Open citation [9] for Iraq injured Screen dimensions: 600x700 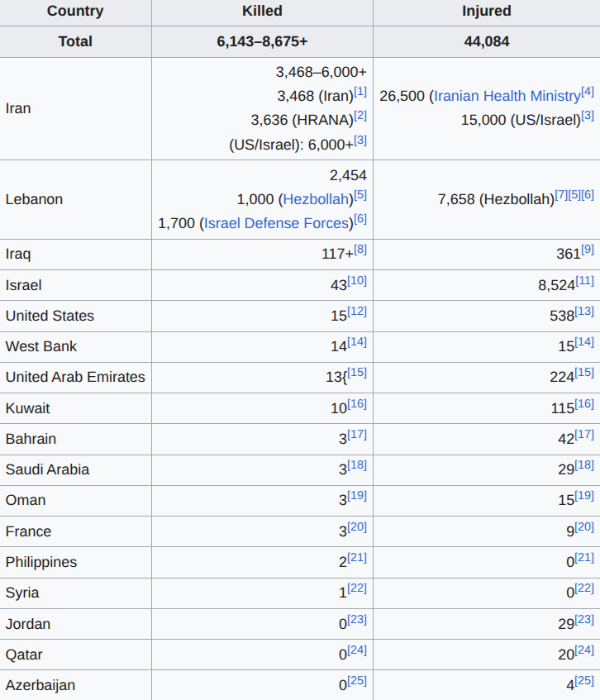pos(588,250)
